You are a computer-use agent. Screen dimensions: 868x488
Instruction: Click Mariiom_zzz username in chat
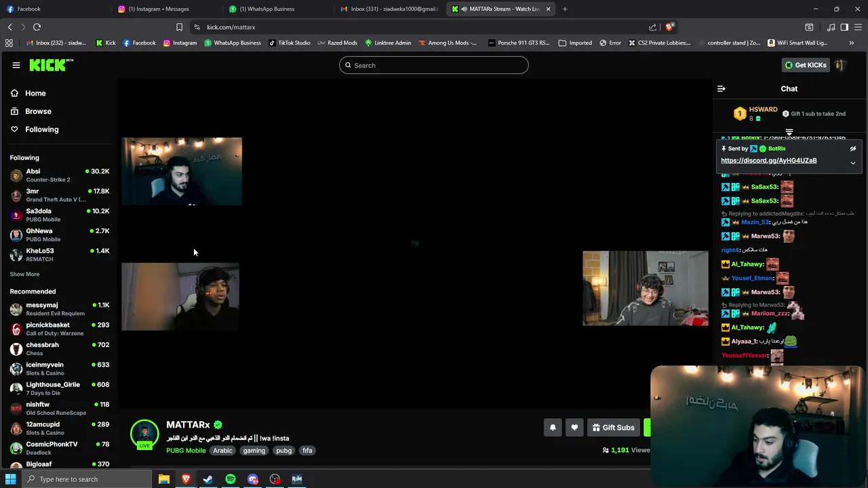click(769, 313)
